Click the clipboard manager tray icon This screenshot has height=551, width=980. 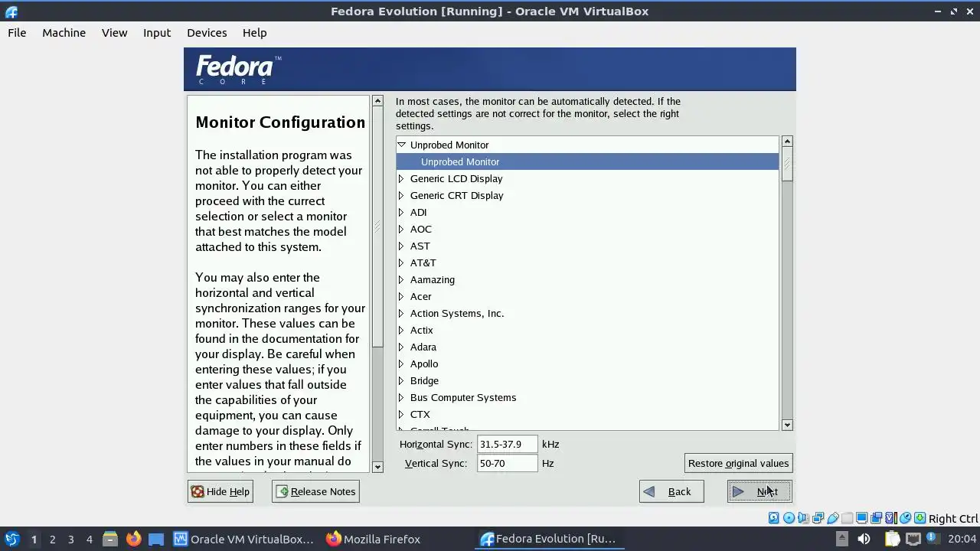892,539
